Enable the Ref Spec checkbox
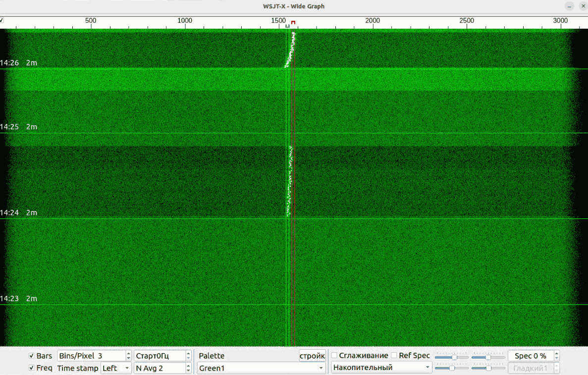This screenshot has height=375, width=588. tap(394, 356)
